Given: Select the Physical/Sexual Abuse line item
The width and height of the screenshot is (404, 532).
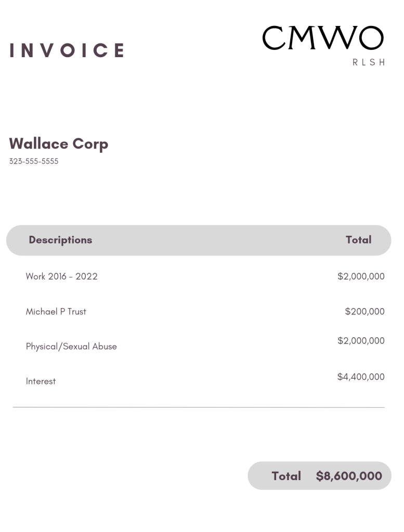Looking at the screenshot, I should tap(71, 347).
